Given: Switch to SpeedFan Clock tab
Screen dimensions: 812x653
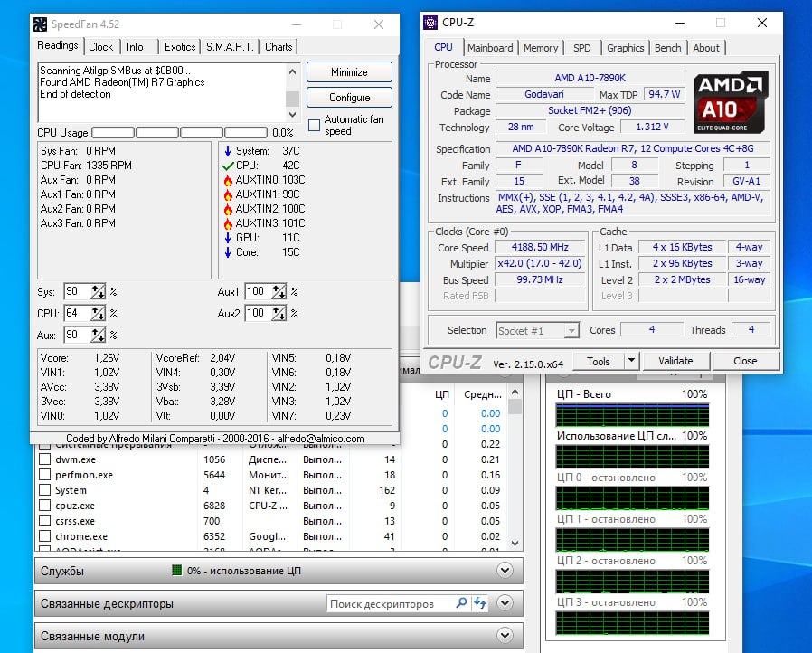Looking at the screenshot, I should pyautogui.click(x=100, y=47).
